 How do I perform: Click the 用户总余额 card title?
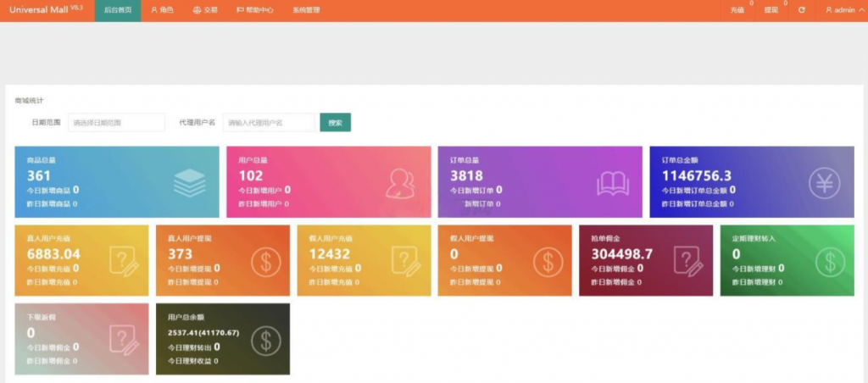click(x=186, y=318)
